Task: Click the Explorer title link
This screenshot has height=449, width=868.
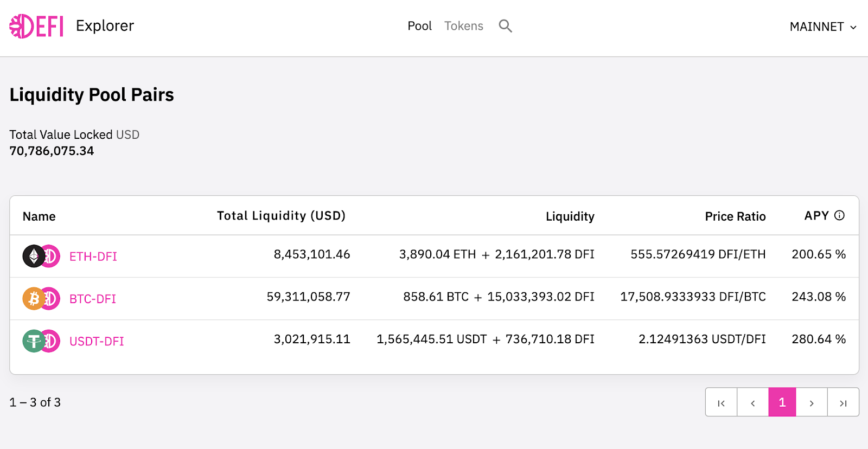Action: point(105,25)
